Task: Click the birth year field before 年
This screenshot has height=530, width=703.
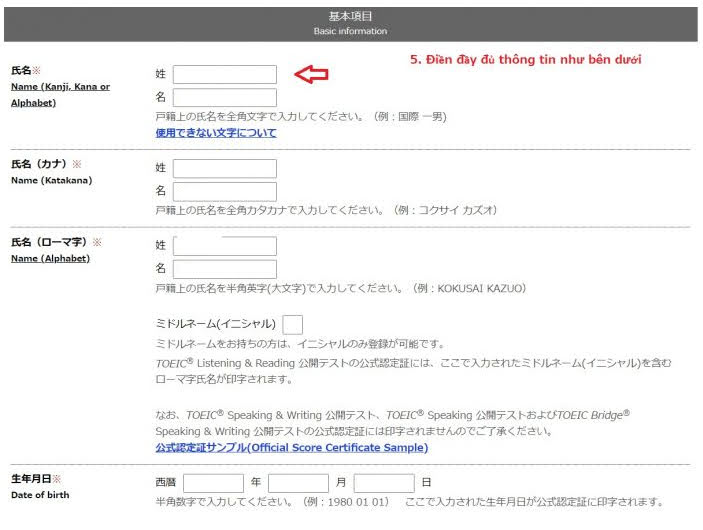Action: point(213,483)
